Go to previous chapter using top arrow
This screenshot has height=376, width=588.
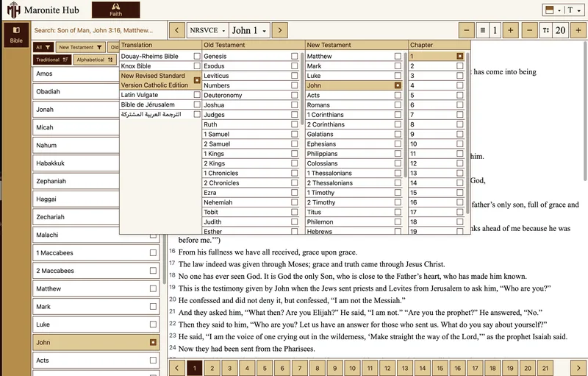pos(177,30)
